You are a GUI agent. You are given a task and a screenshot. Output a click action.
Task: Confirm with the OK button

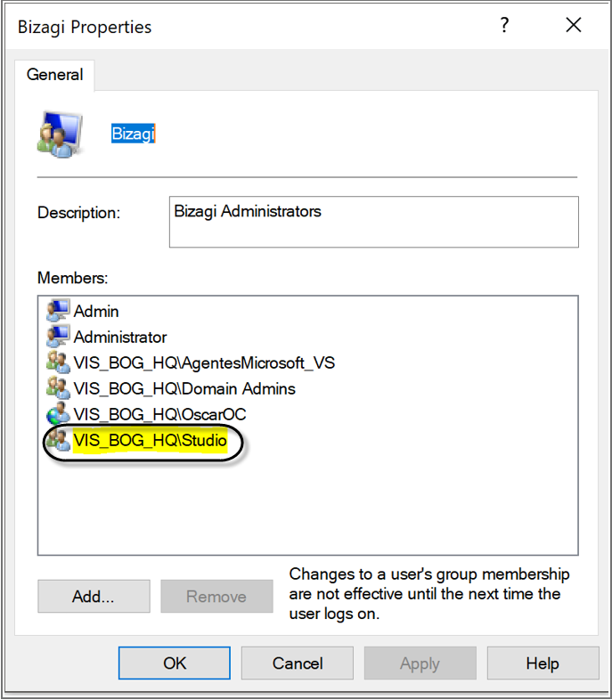[175, 663]
